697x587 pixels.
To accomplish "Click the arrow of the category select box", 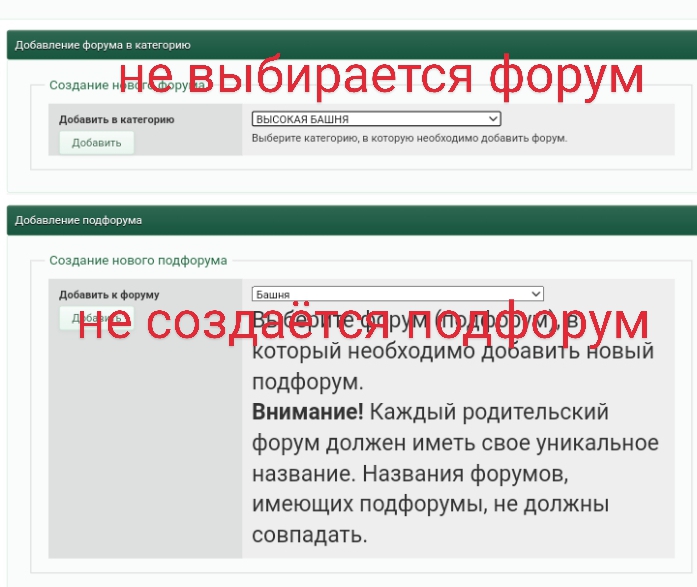I will pyautogui.click(x=492, y=119).
